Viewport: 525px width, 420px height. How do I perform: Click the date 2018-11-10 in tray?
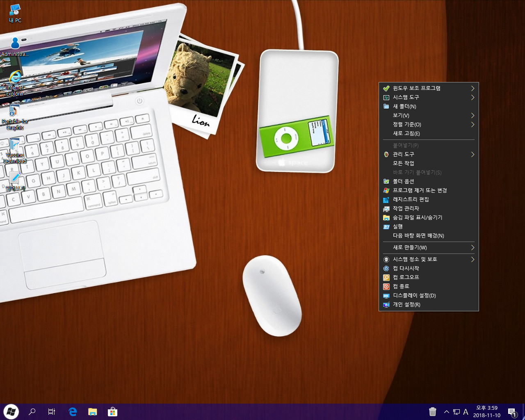click(487, 415)
